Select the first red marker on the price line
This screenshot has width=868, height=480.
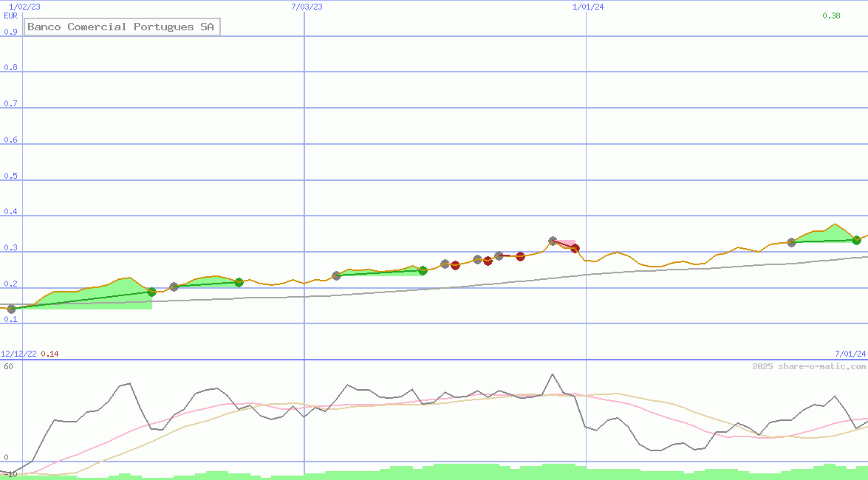tap(455, 266)
